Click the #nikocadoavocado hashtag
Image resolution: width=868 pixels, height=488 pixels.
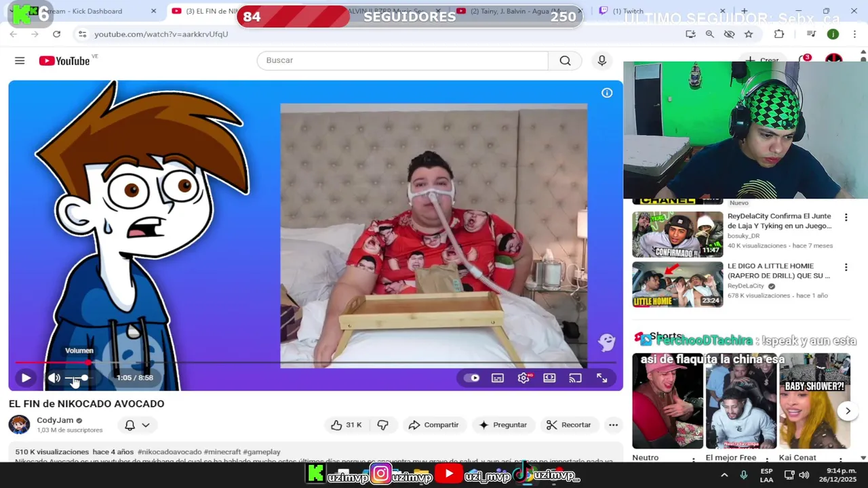[170, 452]
